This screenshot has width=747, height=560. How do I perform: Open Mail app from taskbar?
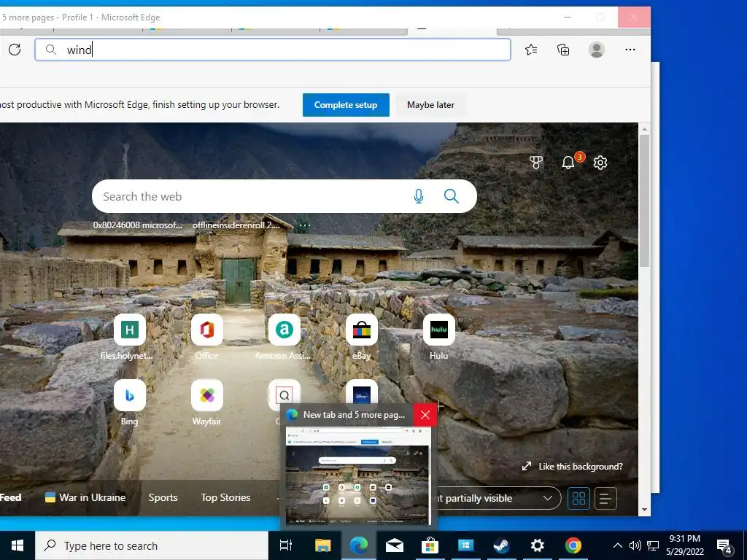395,545
